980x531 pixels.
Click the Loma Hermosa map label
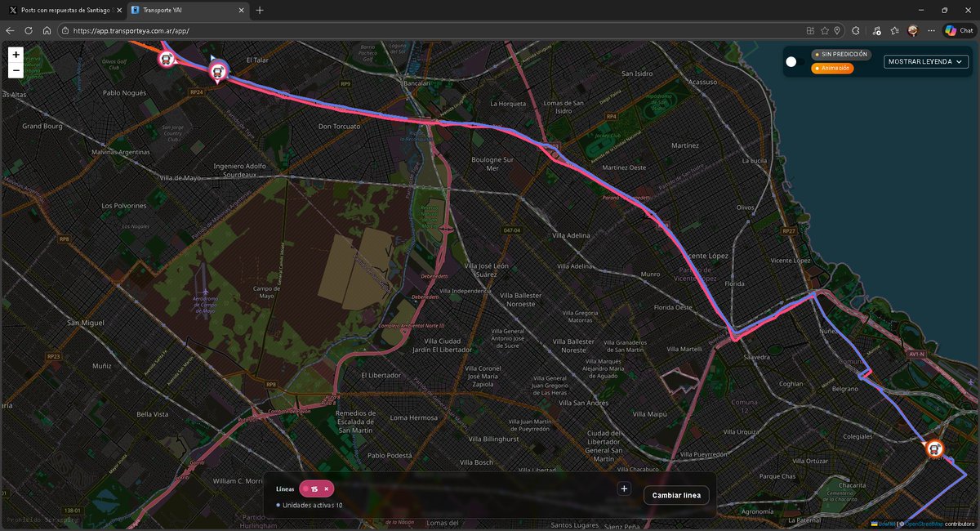click(414, 417)
